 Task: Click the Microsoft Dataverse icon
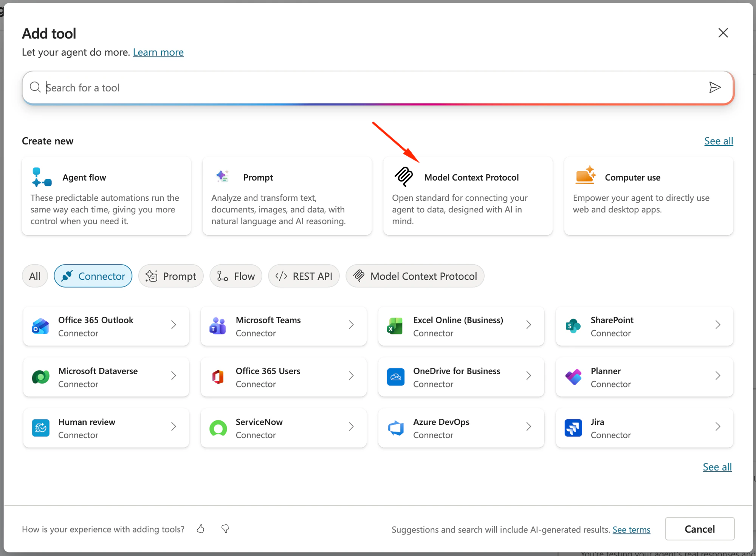pyautogui.click(x=40, y=377)
